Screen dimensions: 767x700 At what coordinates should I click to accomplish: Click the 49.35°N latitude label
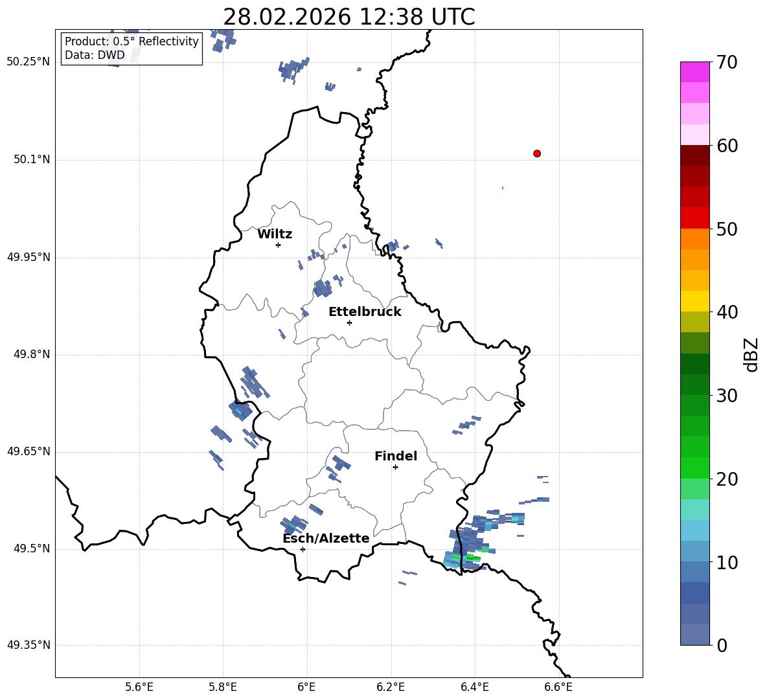point(29,645)
